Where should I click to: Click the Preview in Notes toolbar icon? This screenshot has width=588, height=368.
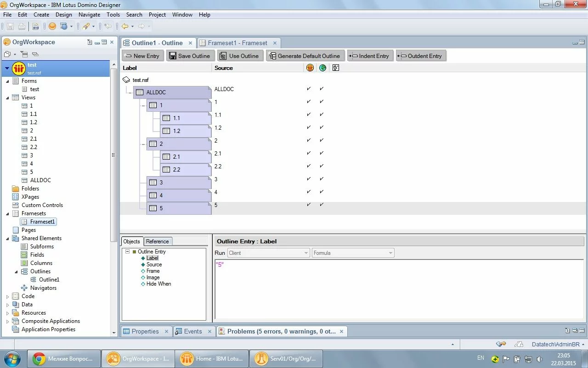click(x=52, y=27)
